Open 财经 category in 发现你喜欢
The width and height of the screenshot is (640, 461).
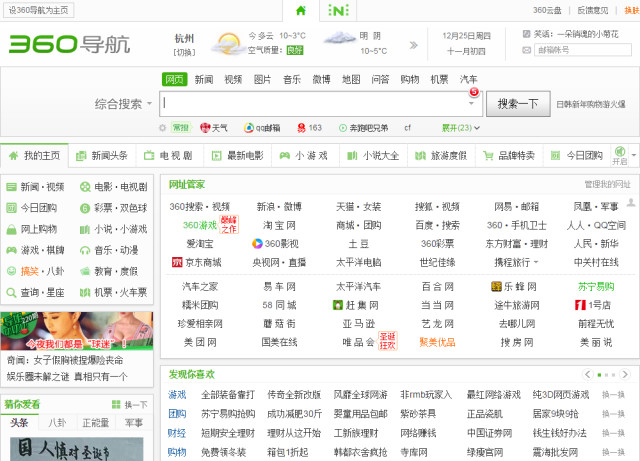[177, 433]
